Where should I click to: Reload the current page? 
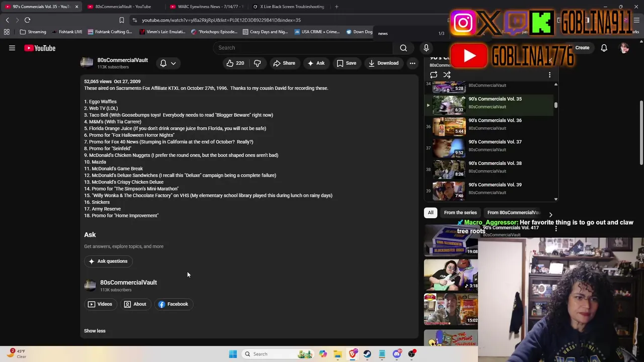[27, 20]
